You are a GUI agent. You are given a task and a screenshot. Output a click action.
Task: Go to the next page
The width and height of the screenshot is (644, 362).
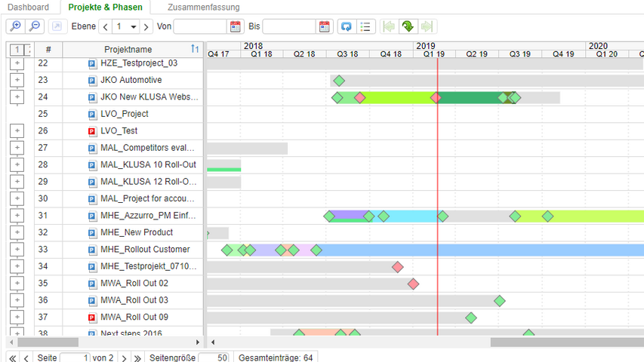point(125,357)
